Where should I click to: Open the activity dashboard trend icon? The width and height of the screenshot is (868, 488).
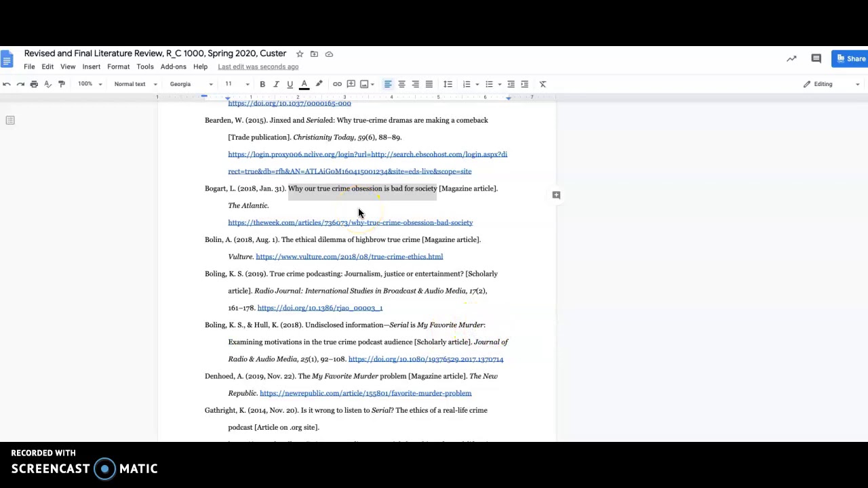tap(791, 59)
